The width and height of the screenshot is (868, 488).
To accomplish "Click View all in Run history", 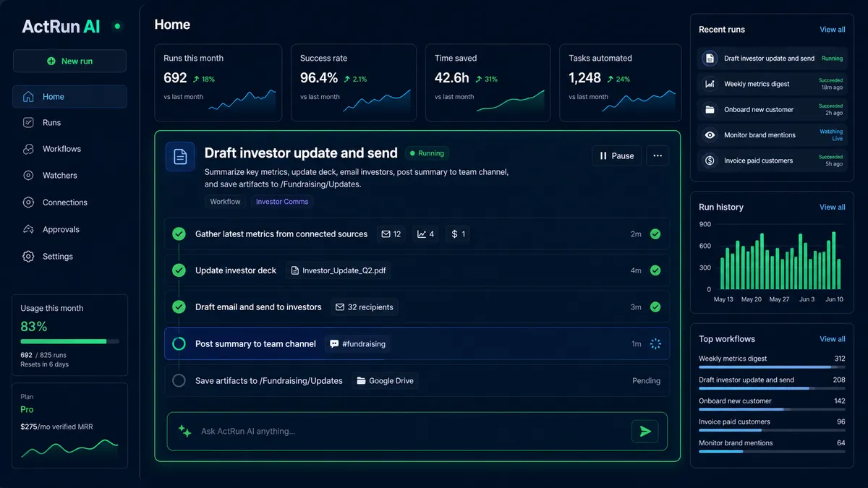I will (x=833, y=207).
